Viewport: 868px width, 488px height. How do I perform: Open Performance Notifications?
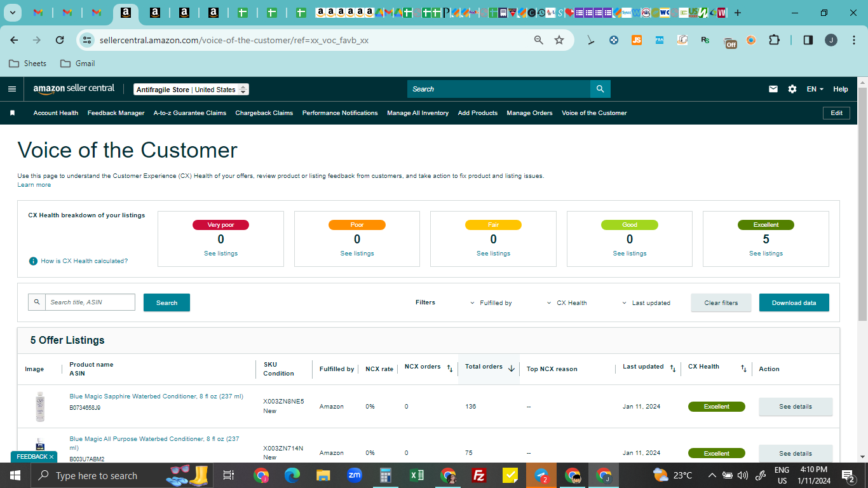coord(340,113)
